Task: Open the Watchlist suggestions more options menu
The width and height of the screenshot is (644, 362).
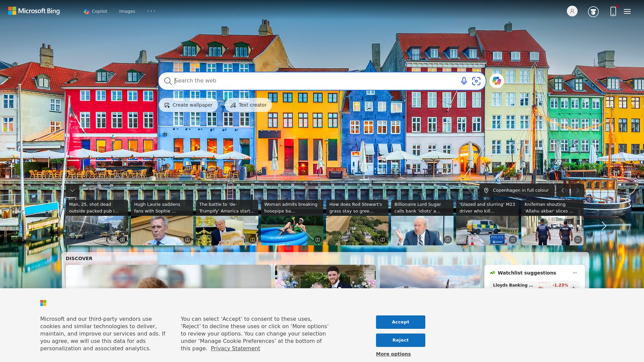Action: coord(575,273)
